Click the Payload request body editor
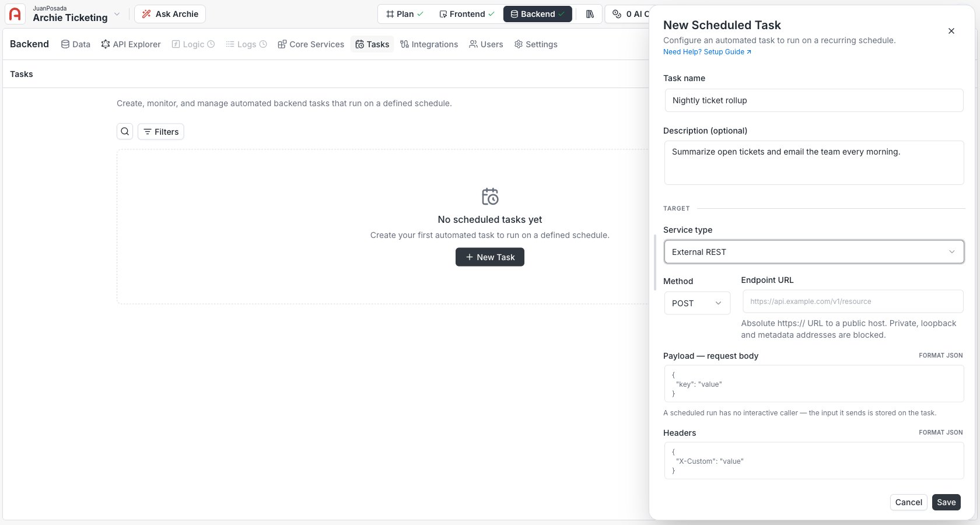This screenshot has width=980, height=525. coord(814,384)
